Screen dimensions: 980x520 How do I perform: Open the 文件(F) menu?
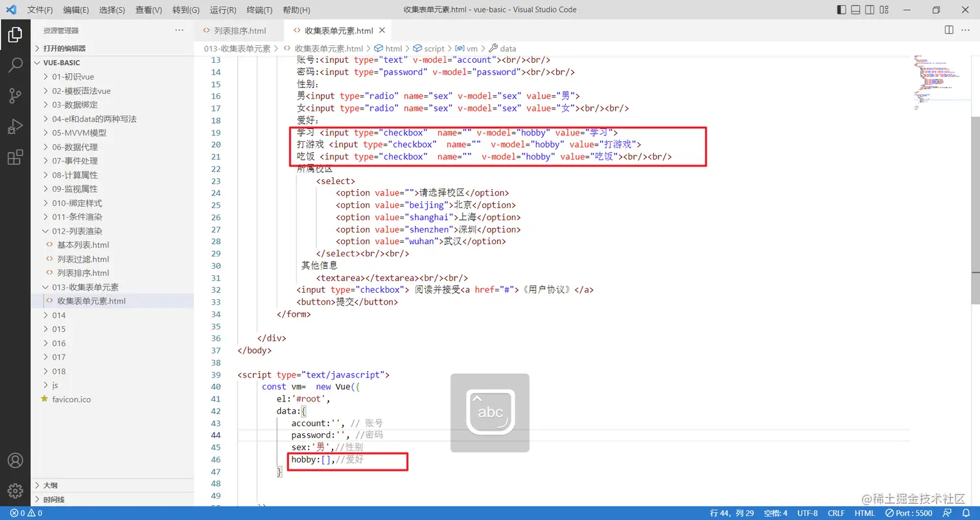coord(41,10)
